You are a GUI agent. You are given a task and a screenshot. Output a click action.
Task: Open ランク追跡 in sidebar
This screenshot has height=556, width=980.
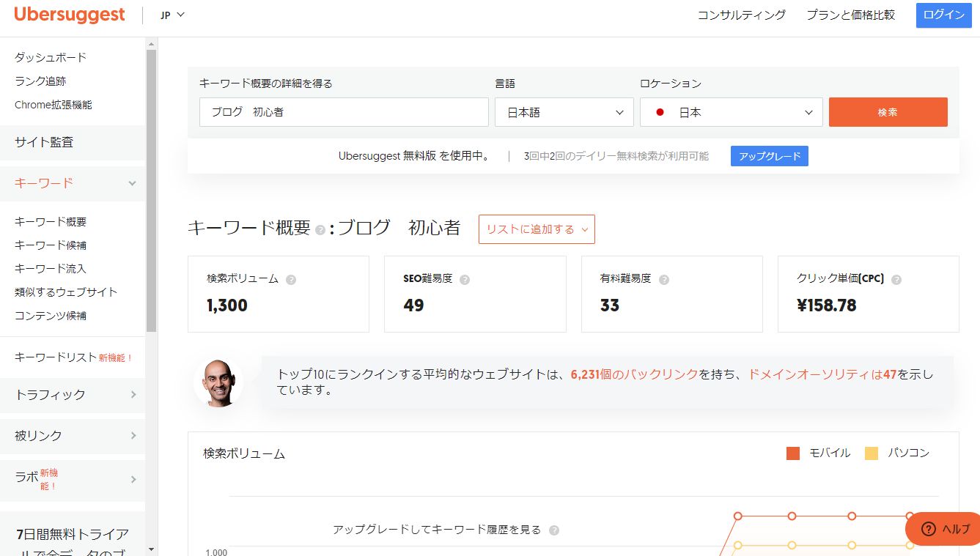click(40, 81)
